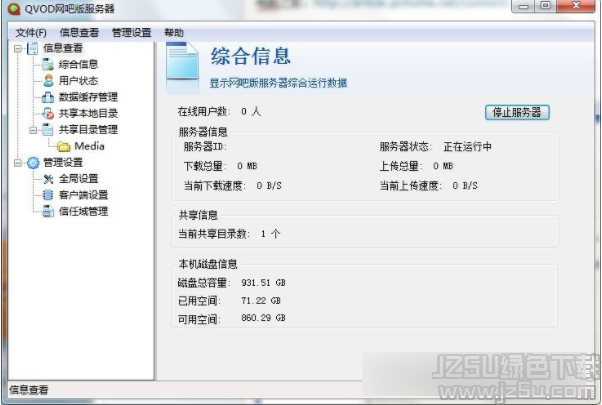Click the 管理设置 gear icon
Screen dimensions: 602x405
click(33, 162)
